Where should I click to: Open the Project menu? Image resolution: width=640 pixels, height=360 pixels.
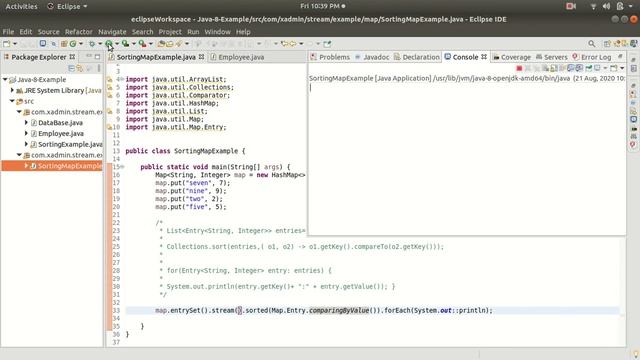[170, 32]
